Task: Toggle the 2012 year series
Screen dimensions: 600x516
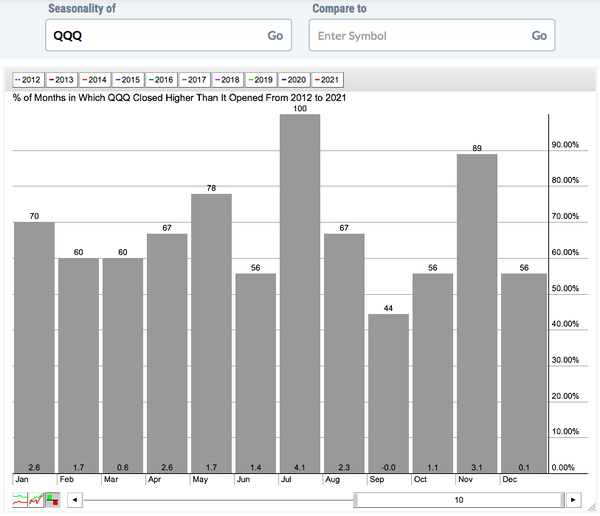Action: (28, 79)
